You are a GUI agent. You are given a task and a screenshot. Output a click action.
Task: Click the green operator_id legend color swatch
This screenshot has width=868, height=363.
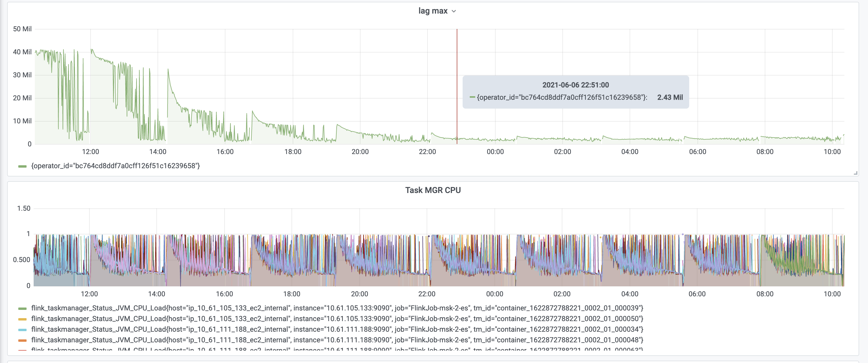(x=22, y=166)
